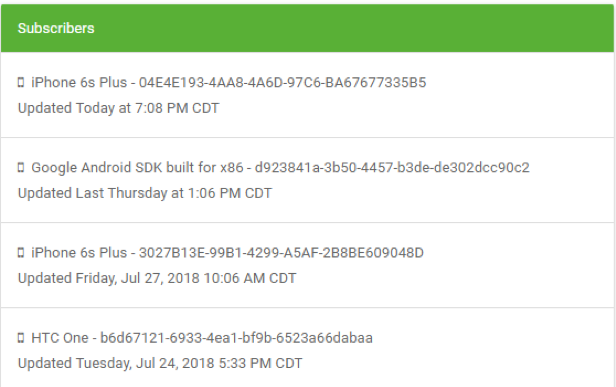Open iPhone 6s Plus 3027B13E subscriber entry
This screenshot has height=387, width=616.
(x=307, y=265)
